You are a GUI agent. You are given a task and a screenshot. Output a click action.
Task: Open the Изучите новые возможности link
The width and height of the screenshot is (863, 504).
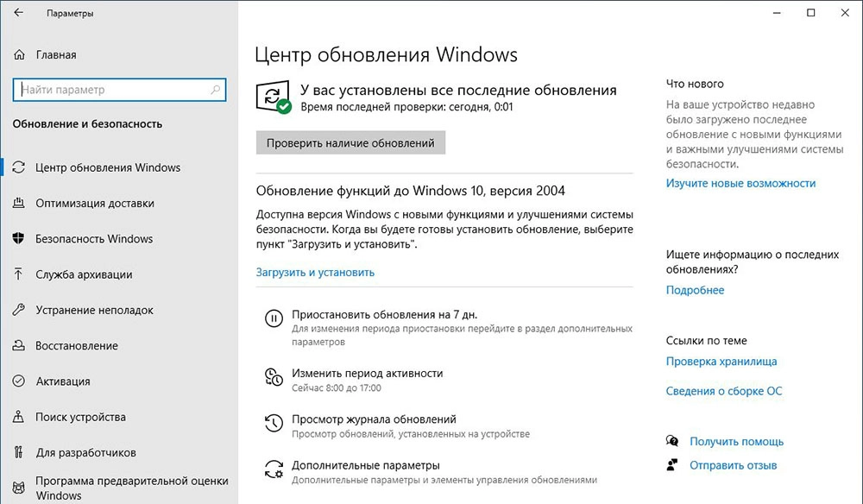point(740,183)
